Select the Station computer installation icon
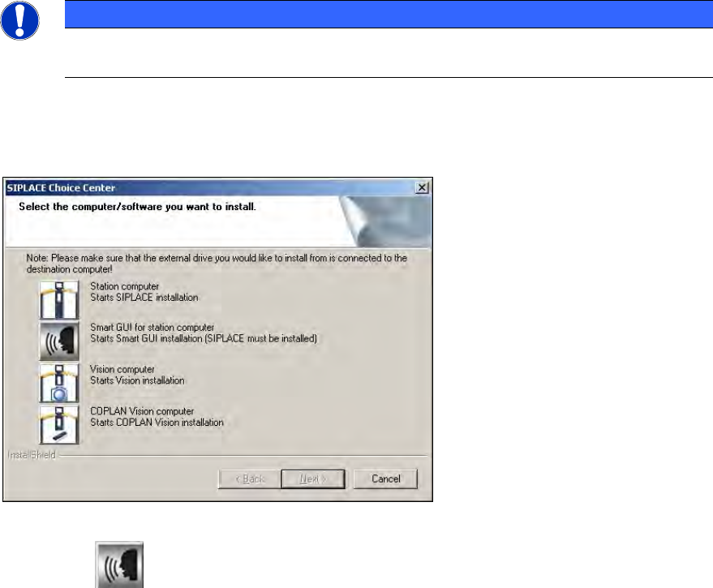Image resolution: width=713 pixels, height=588 pixels. [59, 300]
